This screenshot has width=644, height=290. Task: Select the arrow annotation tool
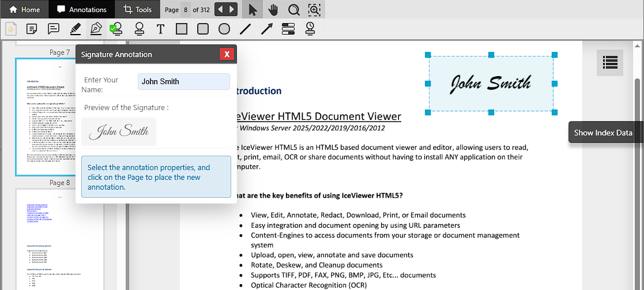pos(267,29)
